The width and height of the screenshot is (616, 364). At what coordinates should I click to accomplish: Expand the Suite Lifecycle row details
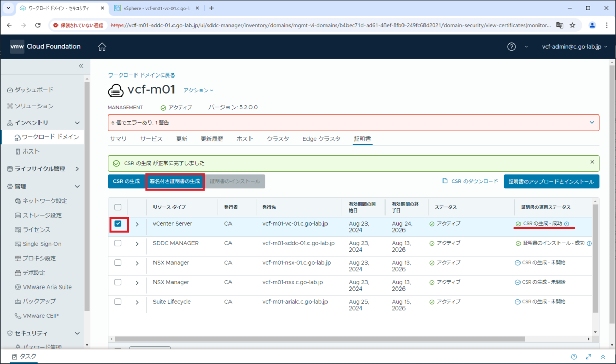tap(137, 302)
